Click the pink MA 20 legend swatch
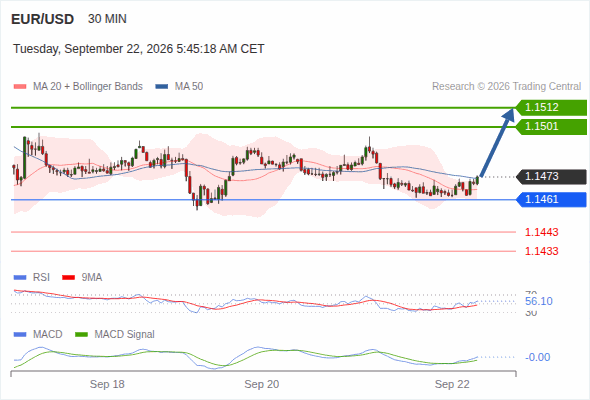The width and height of the screenshot is (590, 400). click(20, 87)
